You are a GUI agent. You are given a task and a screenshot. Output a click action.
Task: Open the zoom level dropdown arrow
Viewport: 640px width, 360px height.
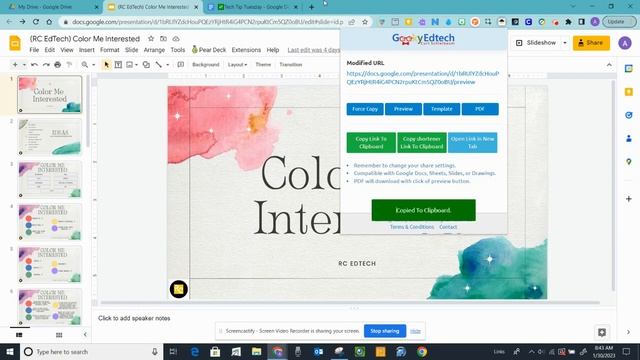tap(93, 64)
